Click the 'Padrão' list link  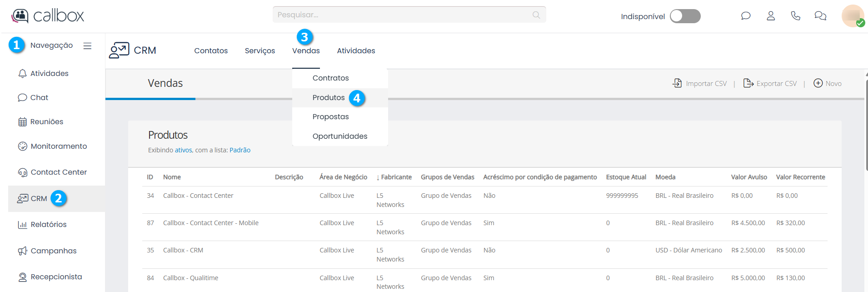click(x=240, y=150)
